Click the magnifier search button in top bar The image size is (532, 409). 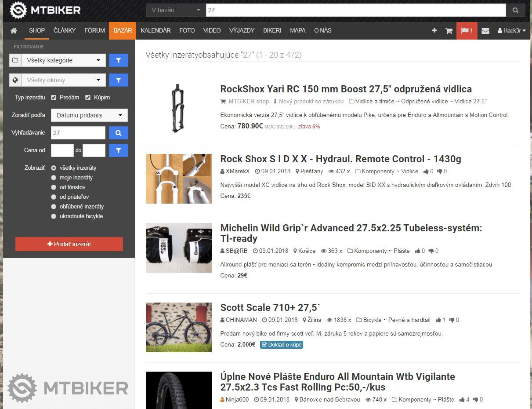pyautogui.click(x=515, y=10)
